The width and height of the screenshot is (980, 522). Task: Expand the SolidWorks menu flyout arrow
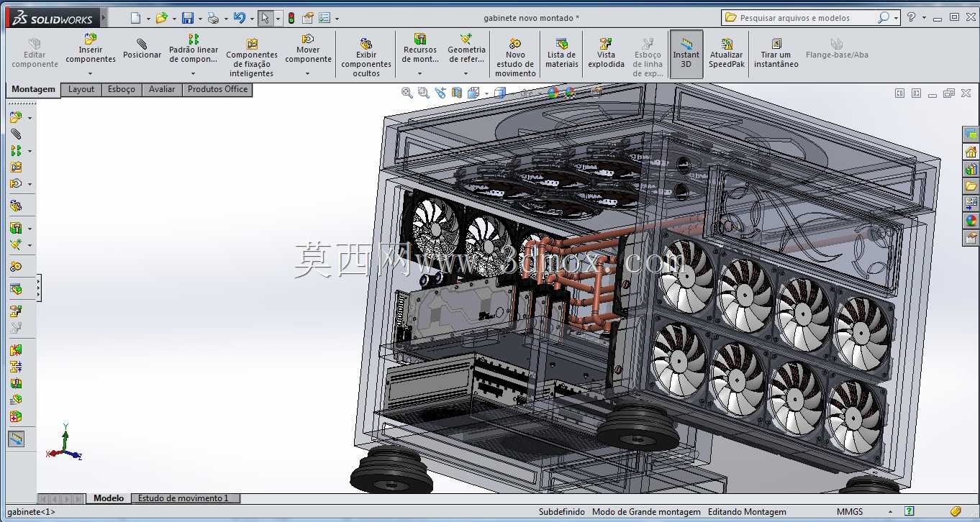click(104, 17)
